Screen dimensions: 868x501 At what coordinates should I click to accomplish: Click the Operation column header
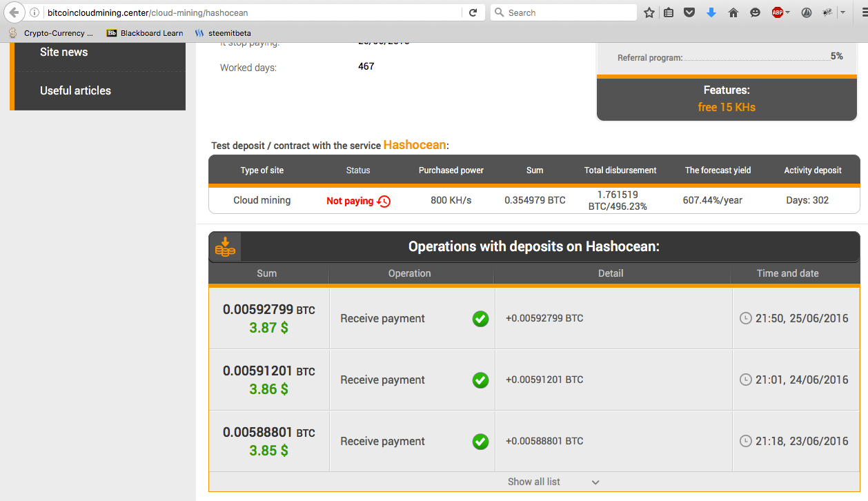coord(410,273)
